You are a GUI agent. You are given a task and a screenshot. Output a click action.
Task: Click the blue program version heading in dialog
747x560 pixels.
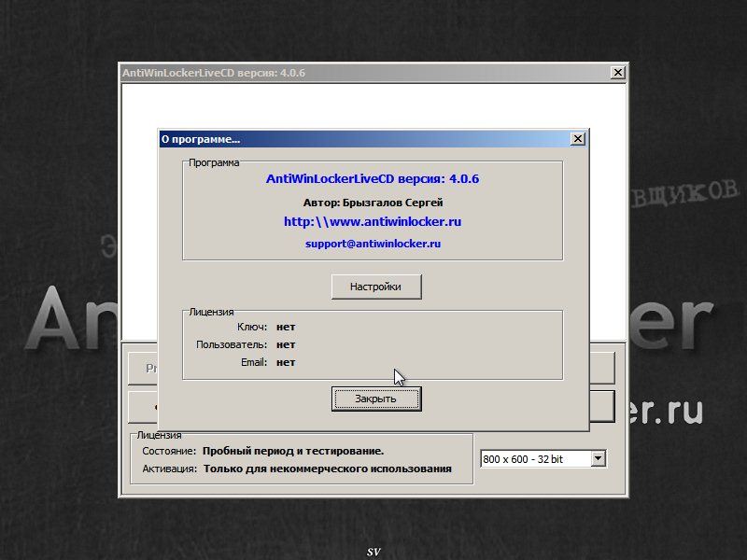click(x=373, y=178)
